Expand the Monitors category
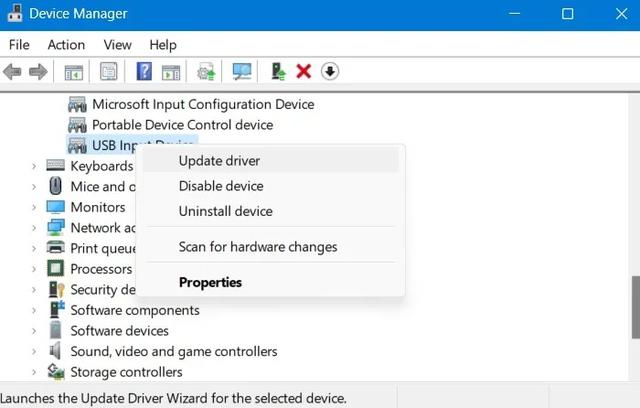The image size is (640, 408). (34, 207)
